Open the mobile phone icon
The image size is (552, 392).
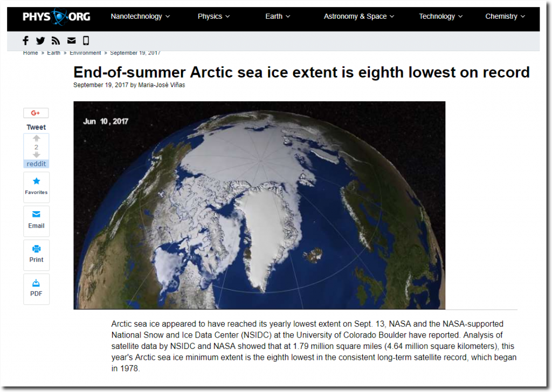tap(86, 41)
